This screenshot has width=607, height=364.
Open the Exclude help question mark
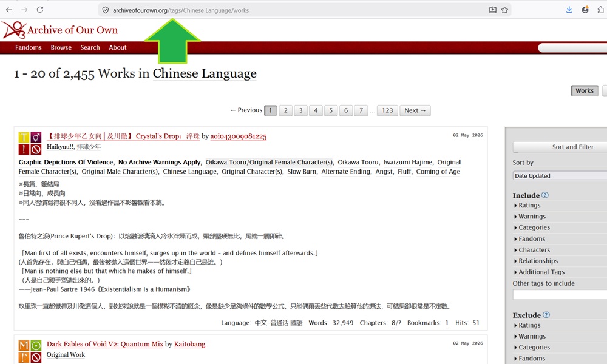[x=546, y=315]
